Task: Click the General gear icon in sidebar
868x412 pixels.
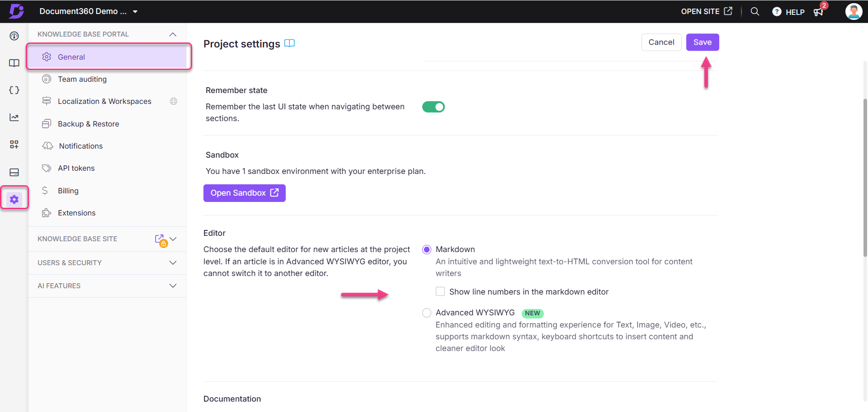Action: coord(46,57)
